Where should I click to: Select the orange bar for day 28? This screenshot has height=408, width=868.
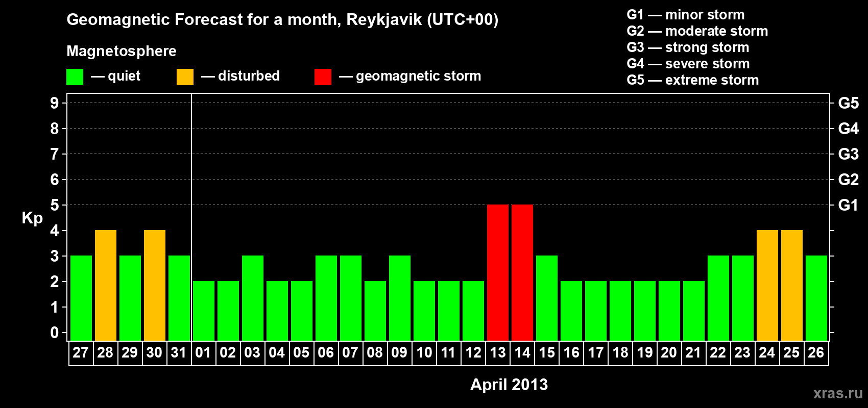(x=106, y=285)
